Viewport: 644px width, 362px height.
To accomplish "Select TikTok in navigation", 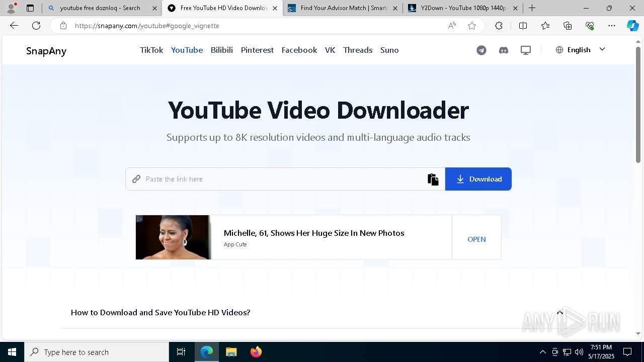I will point(151,50).
